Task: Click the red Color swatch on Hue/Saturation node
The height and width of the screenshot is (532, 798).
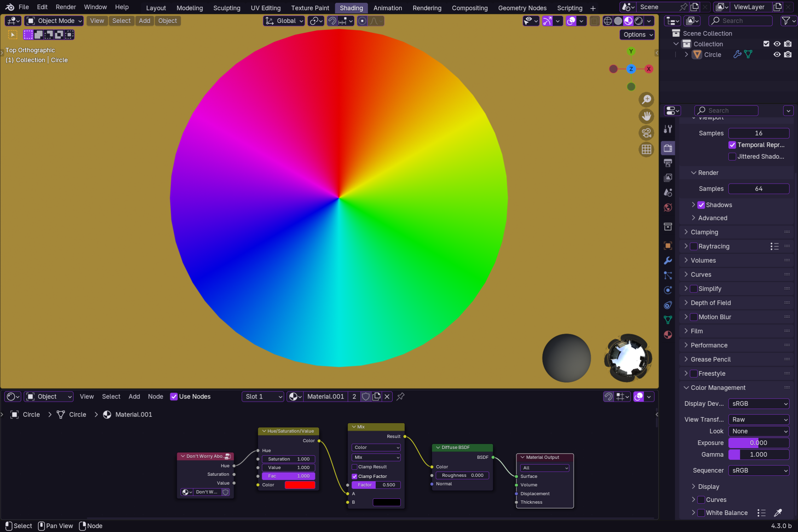Action: click(300, 485)
